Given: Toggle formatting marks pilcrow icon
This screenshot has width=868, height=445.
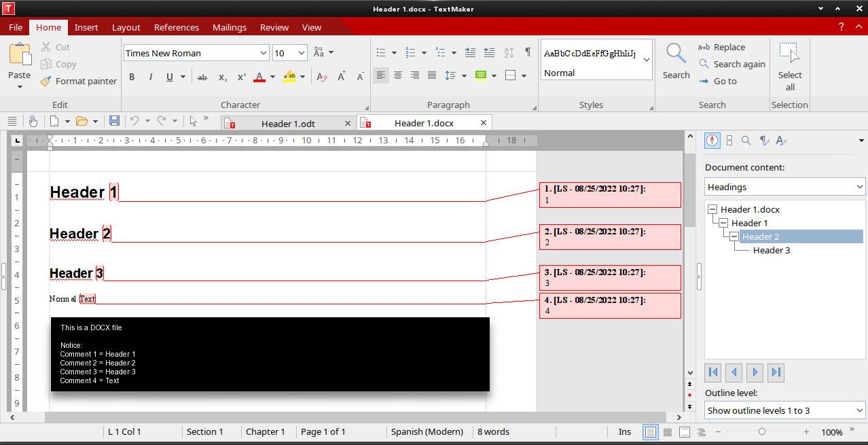Looking at the screenshot, I should [527, 53].
